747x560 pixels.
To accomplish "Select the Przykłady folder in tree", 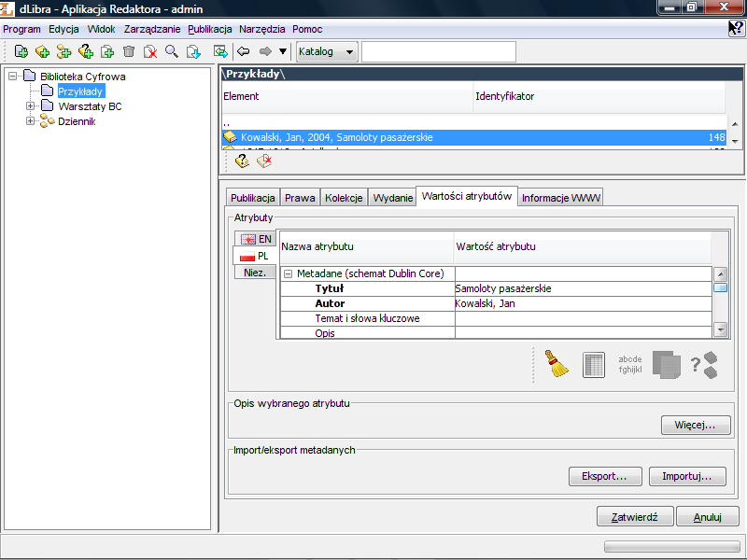I will (80, 91).
